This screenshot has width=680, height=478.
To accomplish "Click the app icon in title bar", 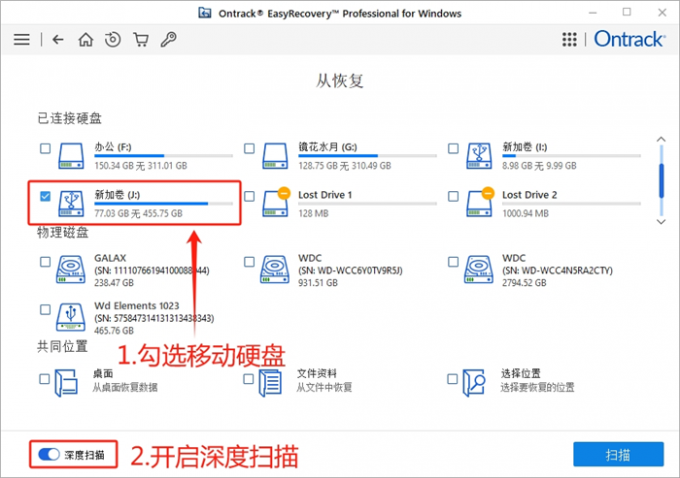I will [205, 13].
